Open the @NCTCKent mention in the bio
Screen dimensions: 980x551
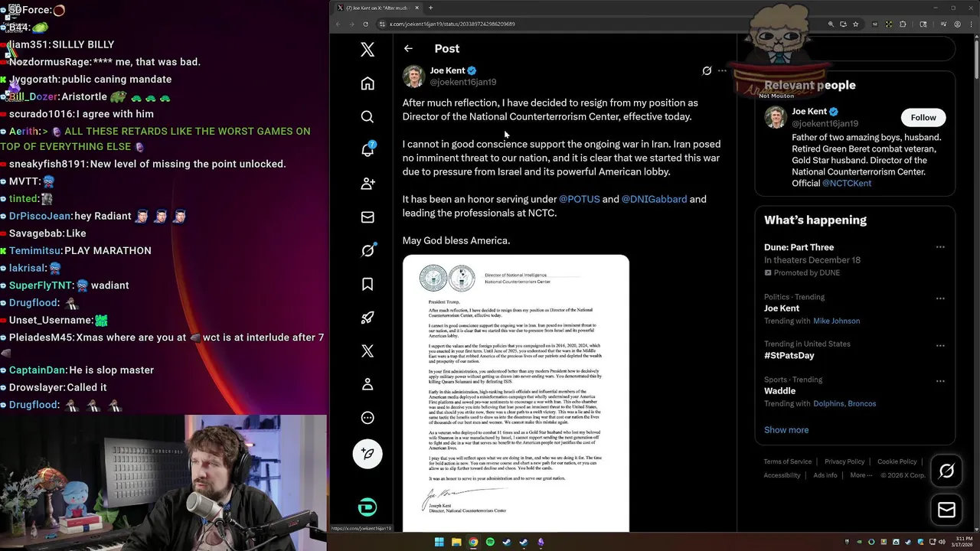(847, 183)
